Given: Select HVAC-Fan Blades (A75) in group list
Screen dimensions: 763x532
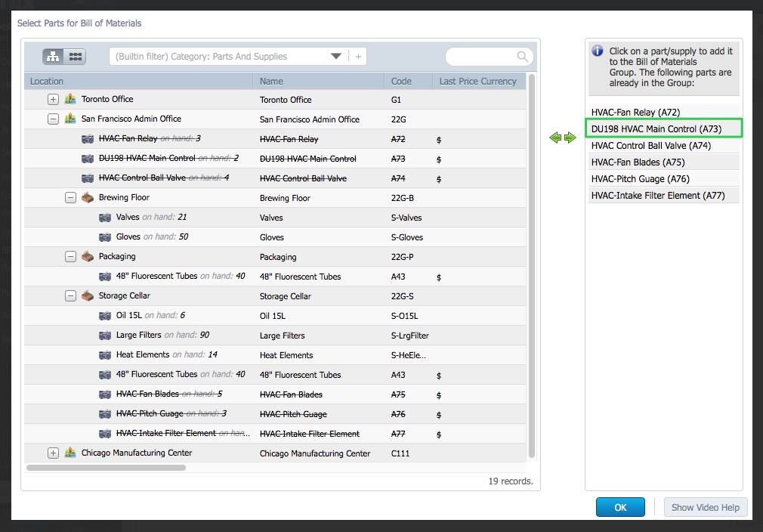Looking at the screenshot, I should click(664, 162).
